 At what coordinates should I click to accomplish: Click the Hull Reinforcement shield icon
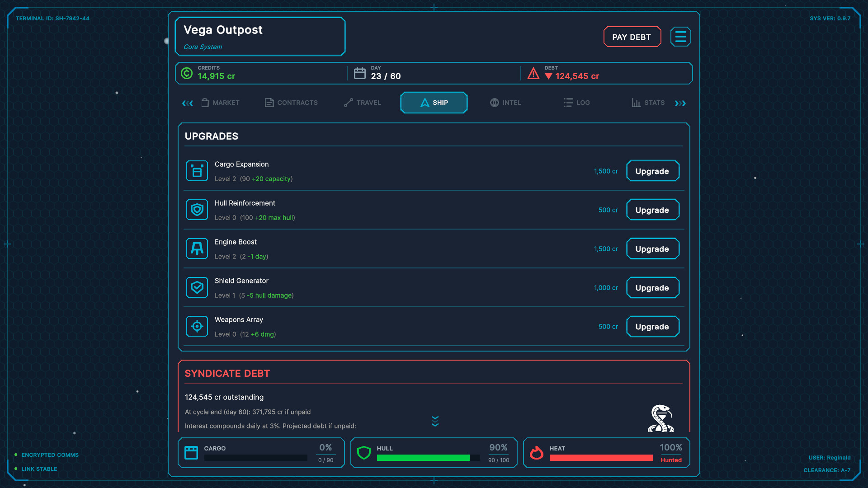[197, 210]
